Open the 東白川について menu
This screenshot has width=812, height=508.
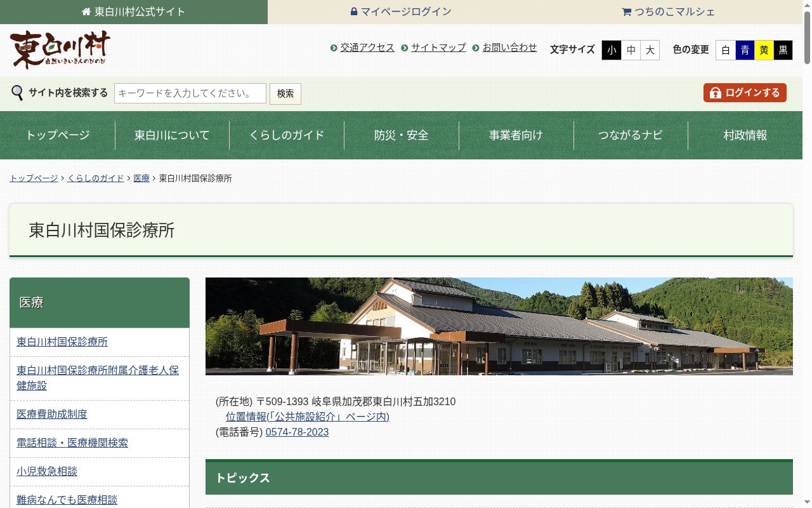click(x=172, y=135)
